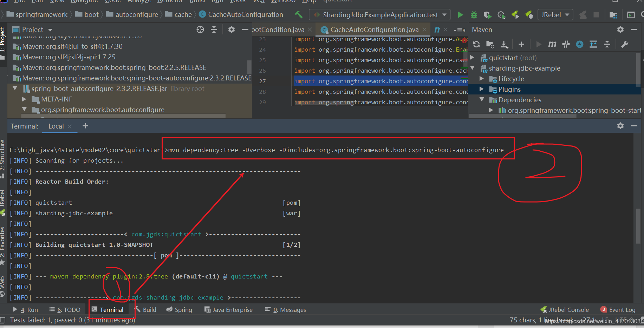Click Maven Show Dependencies diagram icon

pos(593,44)
